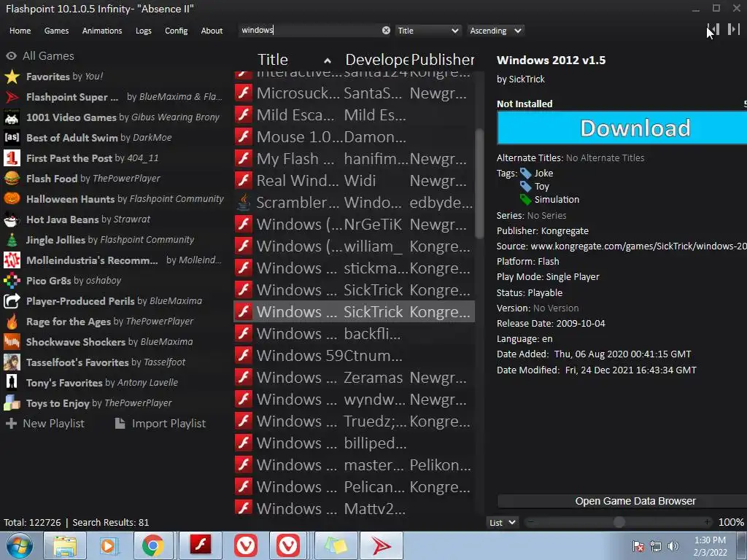
Task: Open Google Chrome from the taskbar
Action: click(153, 545)
